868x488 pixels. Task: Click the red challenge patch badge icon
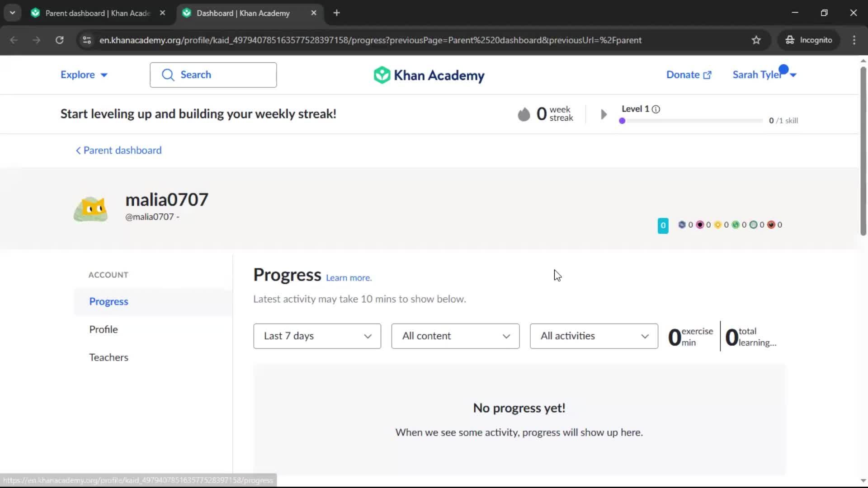click(x=771, y=225)
